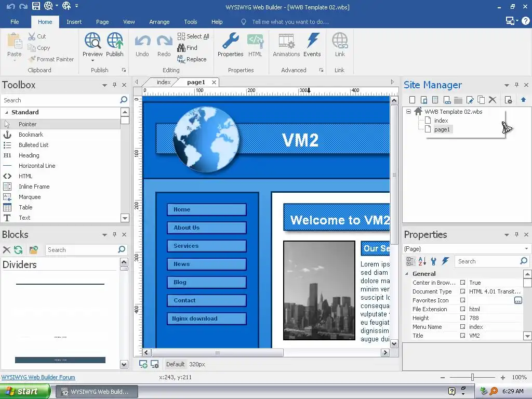Click Replace in Editing group

(192, 59)
